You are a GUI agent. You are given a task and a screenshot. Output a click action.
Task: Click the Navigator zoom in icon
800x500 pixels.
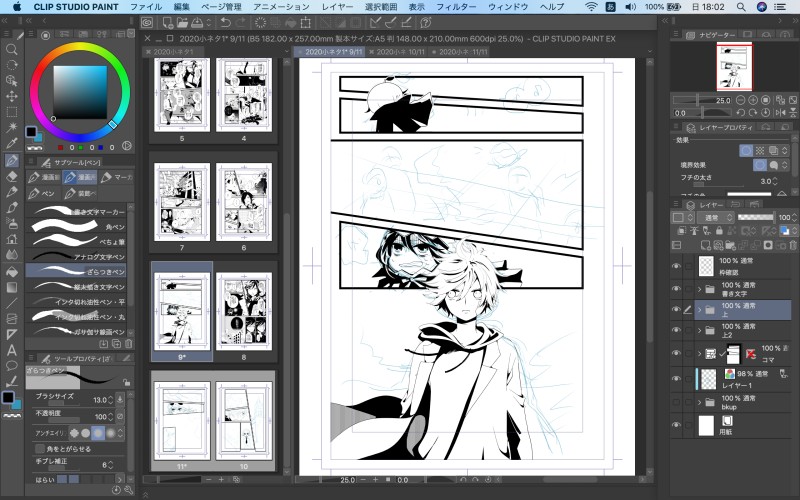[753, 100]
